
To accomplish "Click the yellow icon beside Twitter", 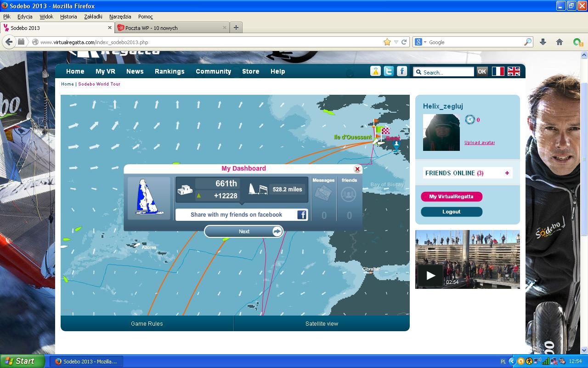I will pos(376,71).
